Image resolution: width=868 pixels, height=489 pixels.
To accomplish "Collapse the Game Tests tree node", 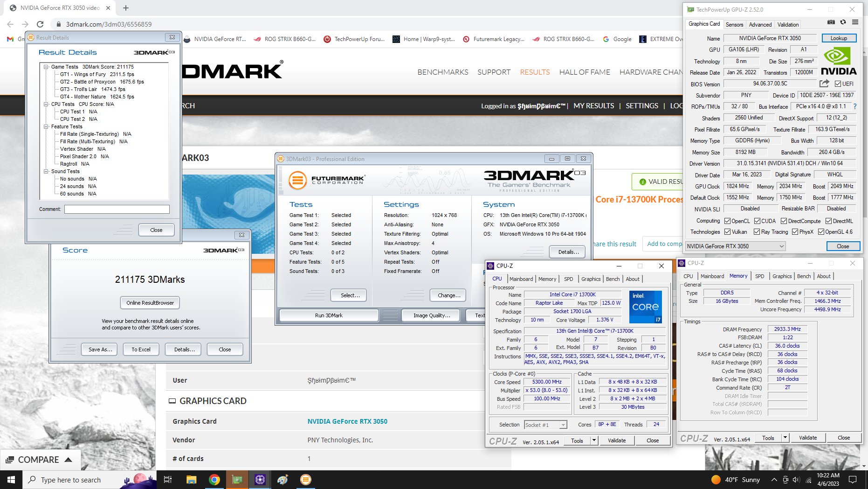I will click(x=46, y=67).
